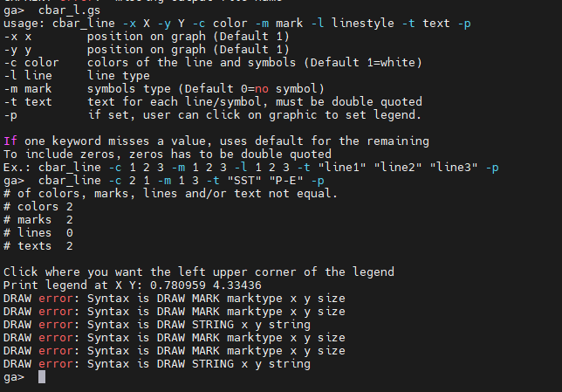The height and width of the screenshot is (392, 562).
Task: Click the "# colors 2" output line
Action: click(38, 207)
